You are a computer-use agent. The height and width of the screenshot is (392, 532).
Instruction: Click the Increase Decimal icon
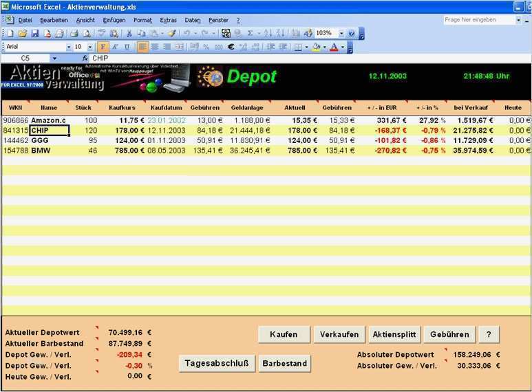[x=243, y=47]
